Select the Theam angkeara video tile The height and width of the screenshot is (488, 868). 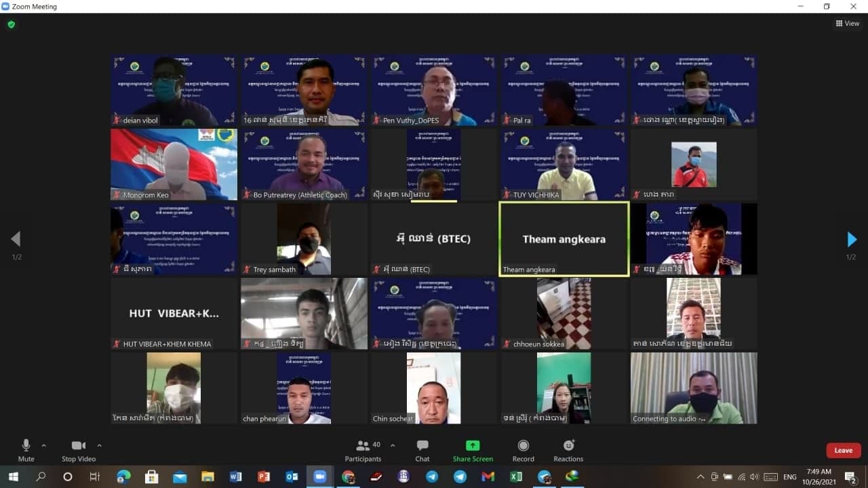click(x=564, y=239)
